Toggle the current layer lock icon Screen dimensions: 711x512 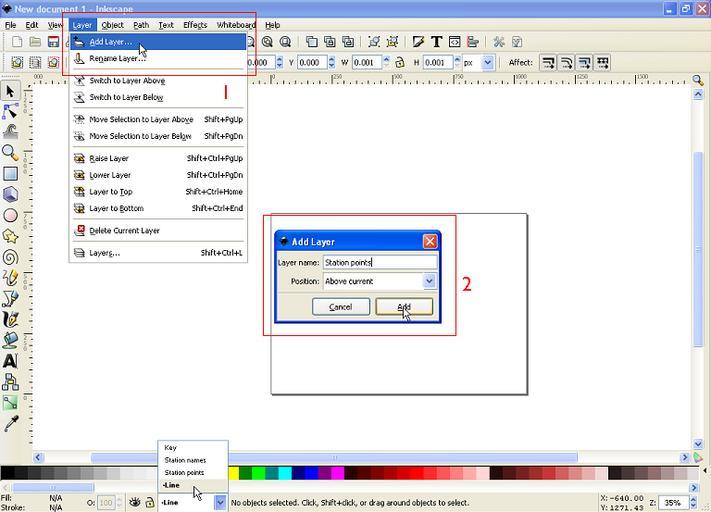150,502
